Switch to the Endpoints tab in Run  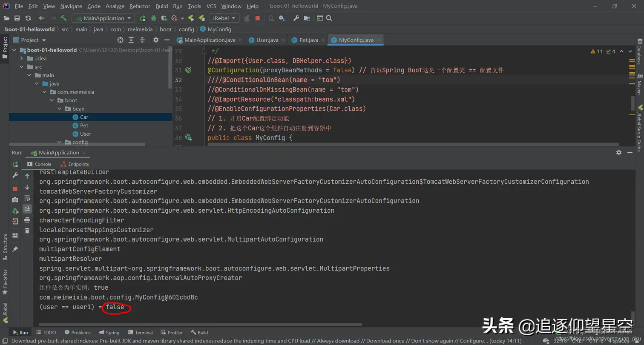[75, 164]
